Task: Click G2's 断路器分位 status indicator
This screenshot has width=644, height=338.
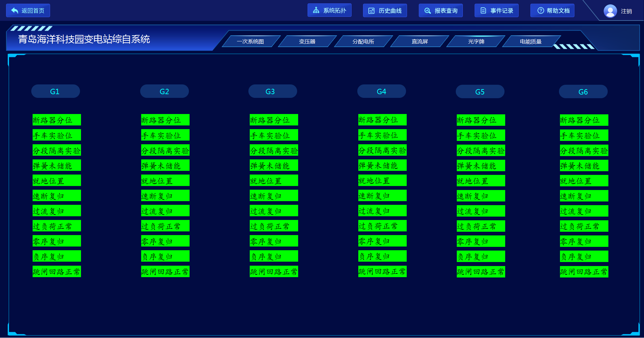Action: pos(165,120)
